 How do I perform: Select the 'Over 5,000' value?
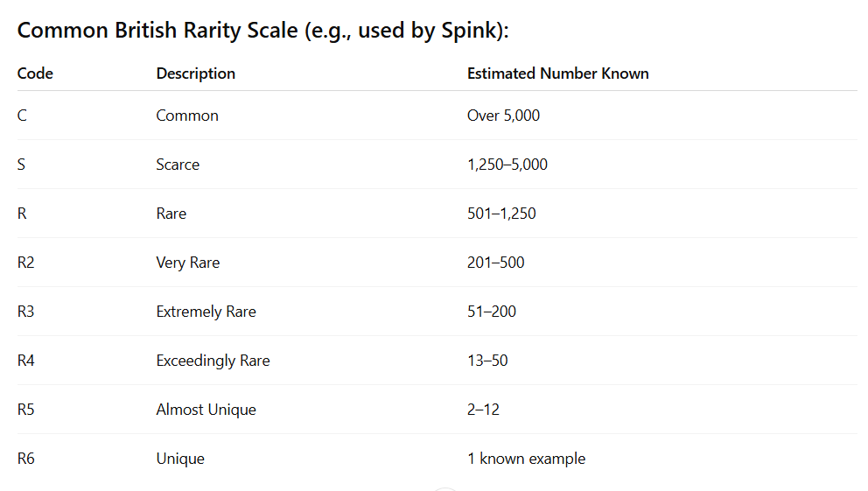pos(503,116)
